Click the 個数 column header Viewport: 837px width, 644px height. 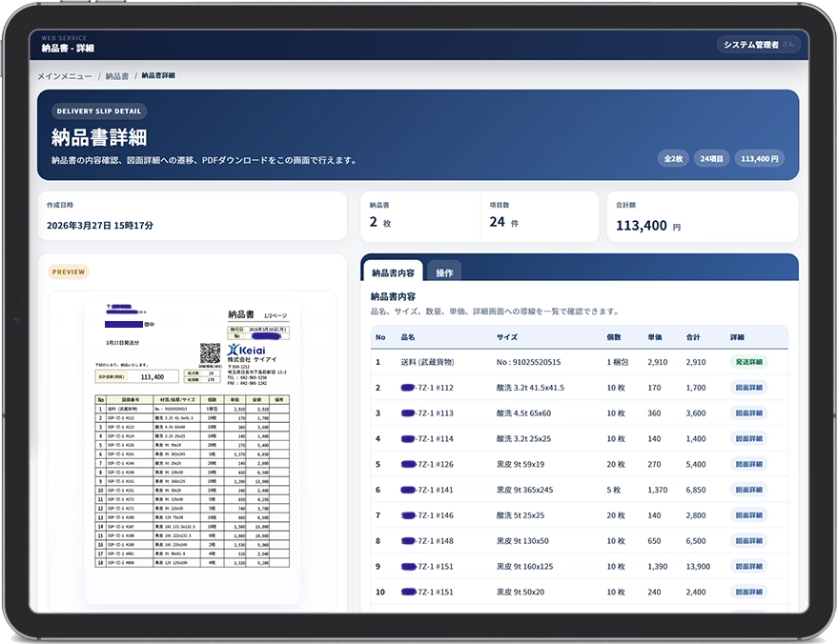pyautogui.click(x=614, y=337)
